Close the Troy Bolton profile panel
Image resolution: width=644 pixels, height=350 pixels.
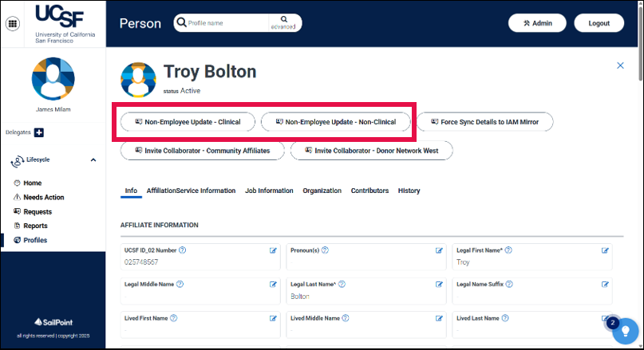(x=620, y=65)
